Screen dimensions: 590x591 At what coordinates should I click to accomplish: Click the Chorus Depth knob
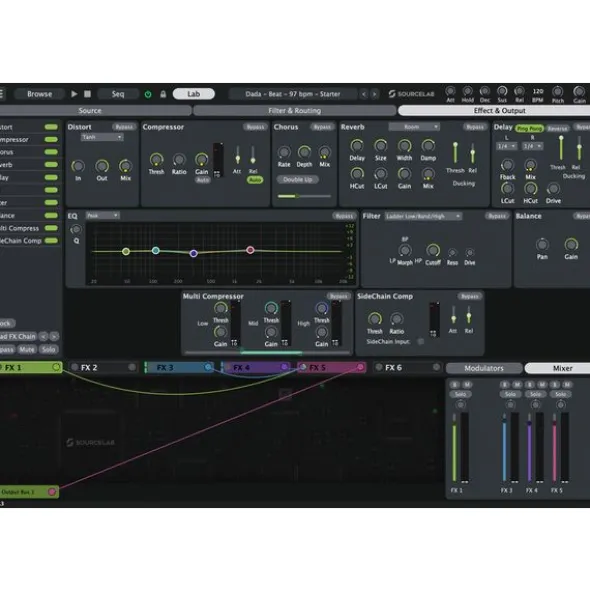click(304, 152)
